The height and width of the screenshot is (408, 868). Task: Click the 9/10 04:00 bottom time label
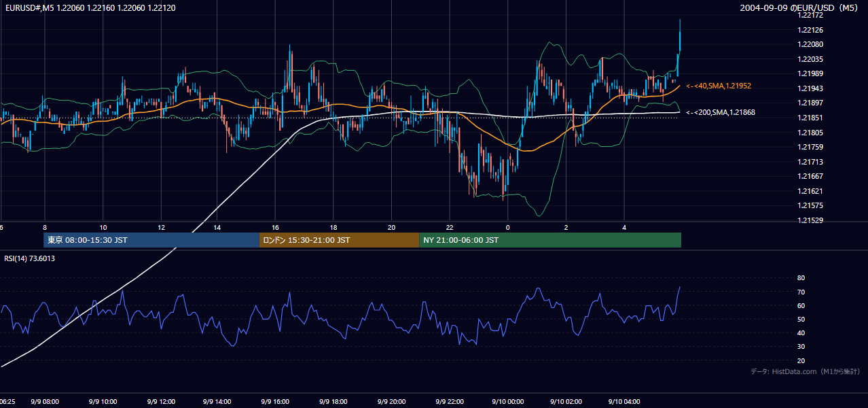coord(623,402)
